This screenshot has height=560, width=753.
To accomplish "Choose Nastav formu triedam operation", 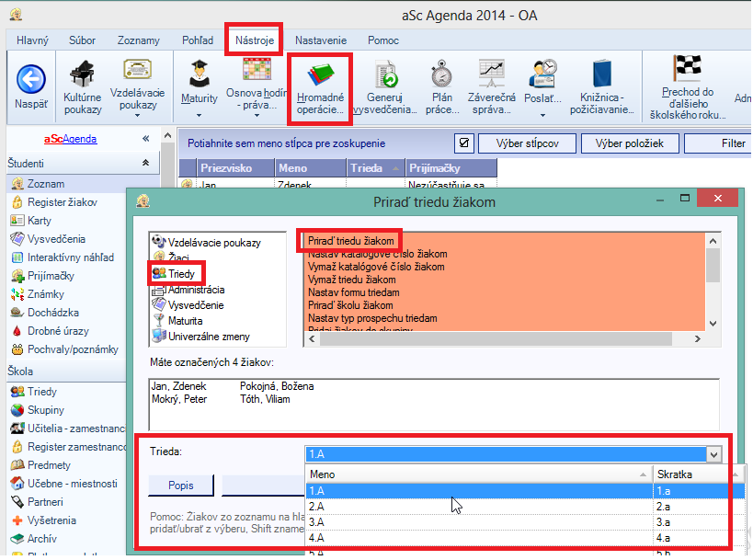I will coord(353,292).
